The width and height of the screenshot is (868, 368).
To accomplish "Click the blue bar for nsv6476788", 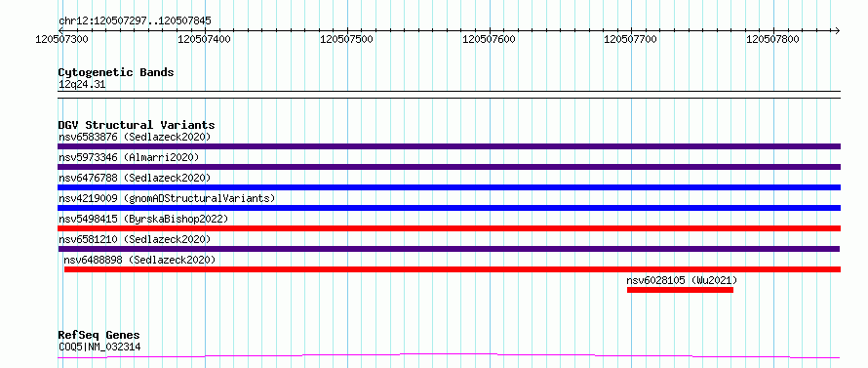I will (x=449, y=187).
